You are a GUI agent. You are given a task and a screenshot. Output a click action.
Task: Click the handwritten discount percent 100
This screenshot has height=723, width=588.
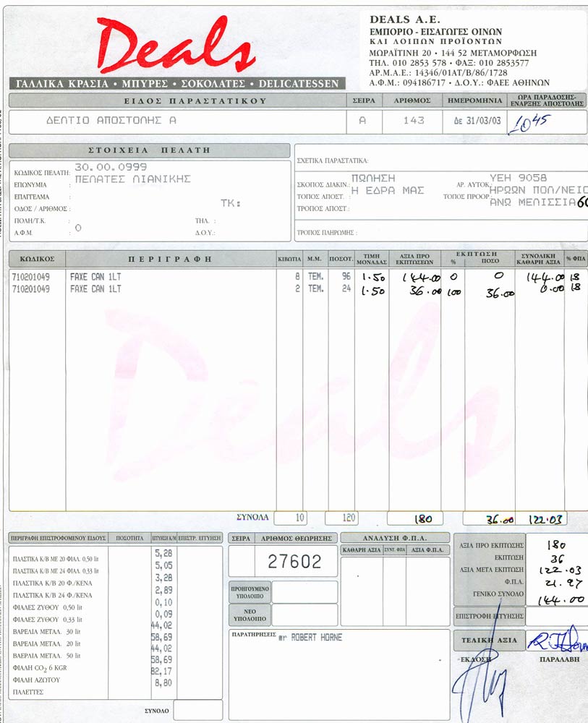click(x=454, y=292)
